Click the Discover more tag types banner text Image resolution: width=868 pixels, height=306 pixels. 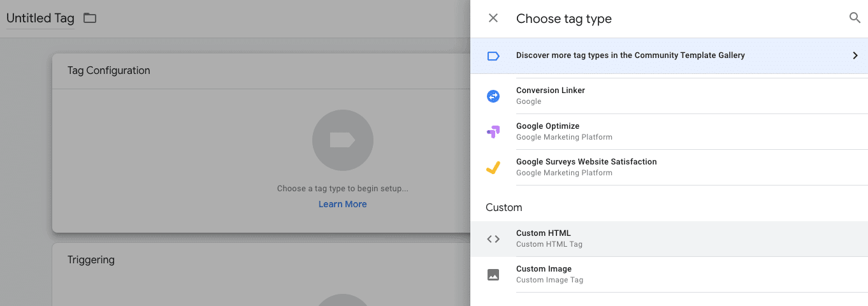coord(630,55)
